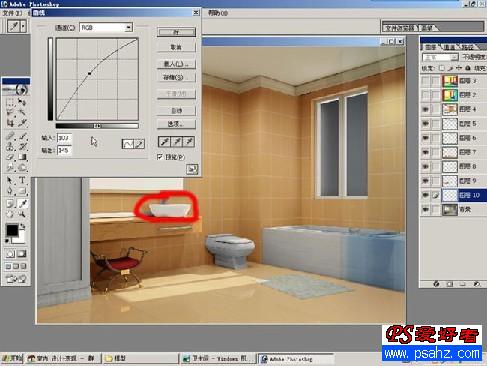Switch to the Channels tab

coord(449,47)
